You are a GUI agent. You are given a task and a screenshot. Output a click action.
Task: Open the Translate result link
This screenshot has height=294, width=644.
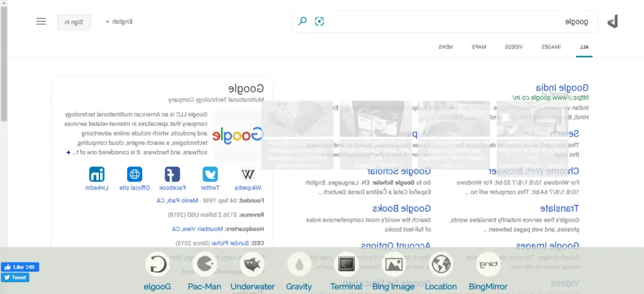tap(559, 208)
